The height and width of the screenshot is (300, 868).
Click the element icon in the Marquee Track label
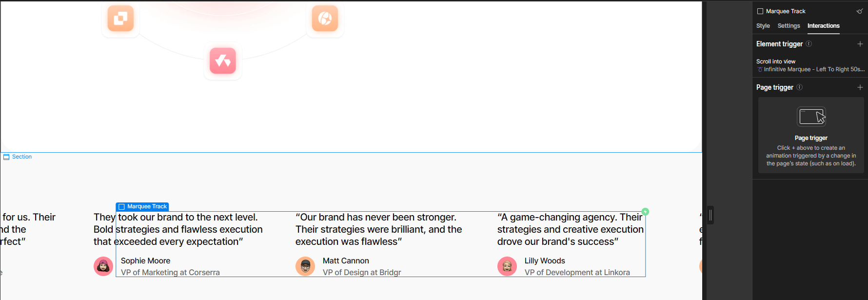point(122,206)
